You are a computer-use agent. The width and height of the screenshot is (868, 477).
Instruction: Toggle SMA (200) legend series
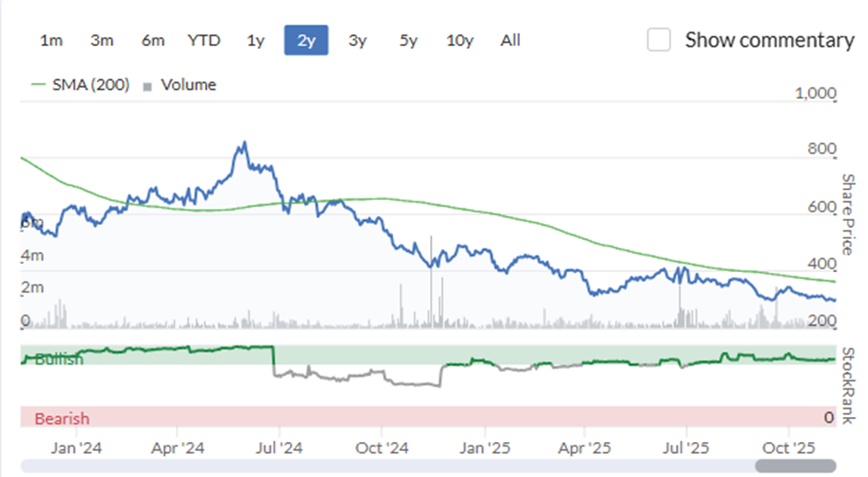click(x=80, y=85)
